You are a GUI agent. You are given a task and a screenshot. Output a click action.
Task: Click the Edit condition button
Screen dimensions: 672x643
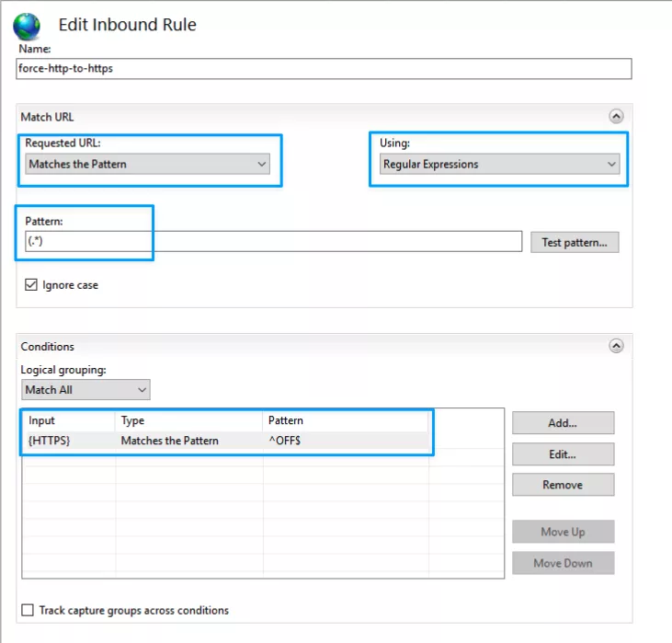(563, 454)
